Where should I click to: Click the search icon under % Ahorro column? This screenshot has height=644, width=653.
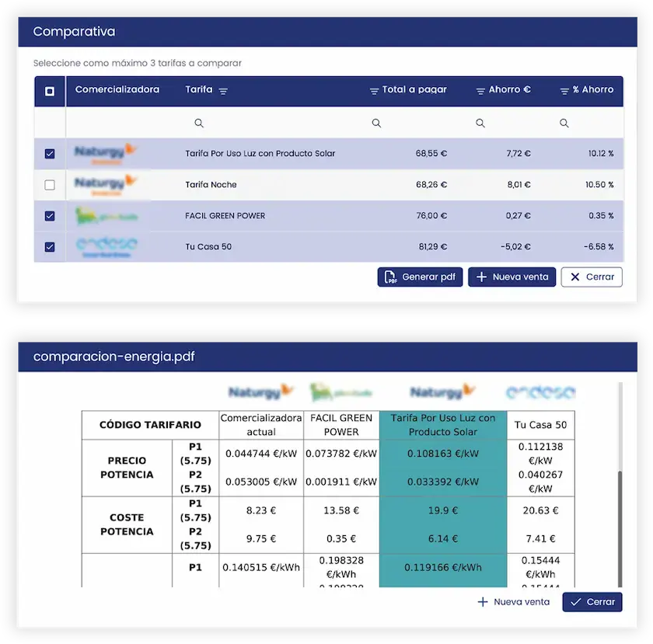[x=564, y=123]
